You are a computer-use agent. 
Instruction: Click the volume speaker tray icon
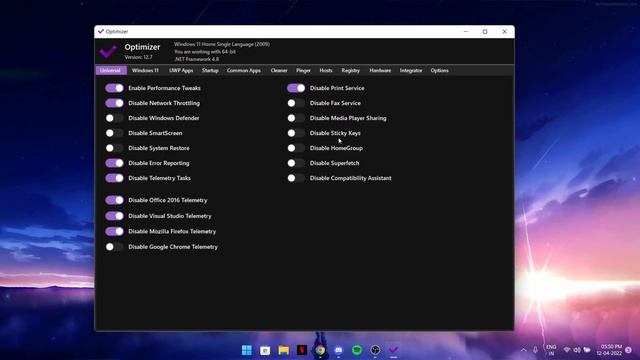pos(577,350)
